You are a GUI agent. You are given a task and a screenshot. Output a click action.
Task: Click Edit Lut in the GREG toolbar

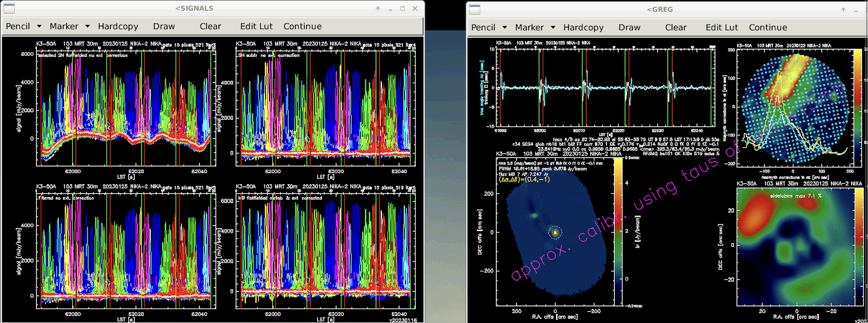pyautogui.click(x=722, y=27)
